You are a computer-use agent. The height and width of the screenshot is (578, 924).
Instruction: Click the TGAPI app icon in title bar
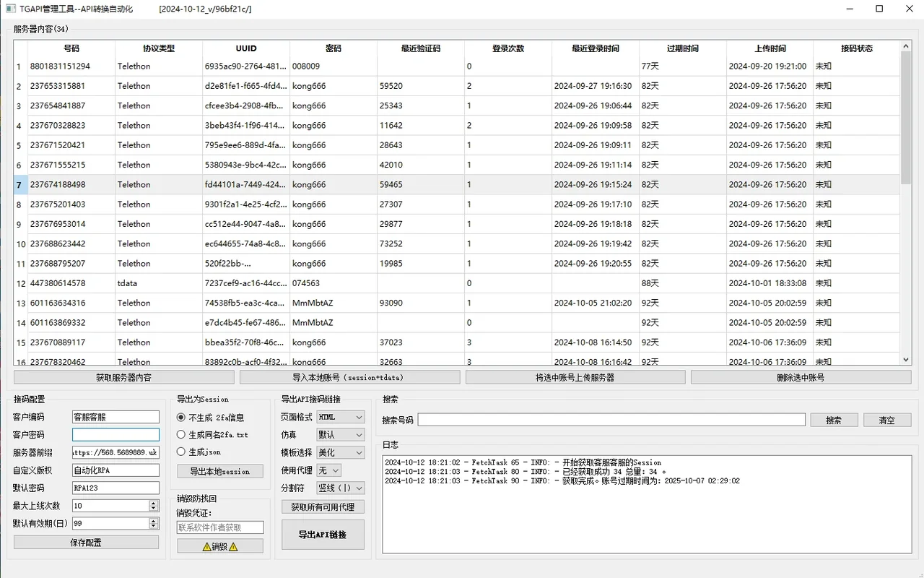(x=10, y=9)
